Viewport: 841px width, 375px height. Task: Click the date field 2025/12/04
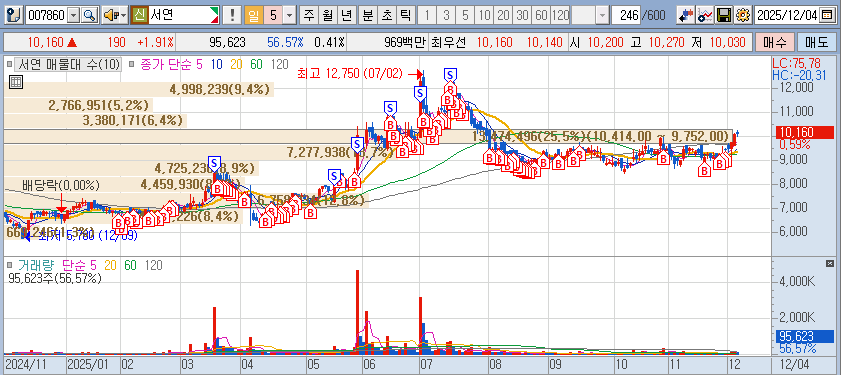[787, 15]
